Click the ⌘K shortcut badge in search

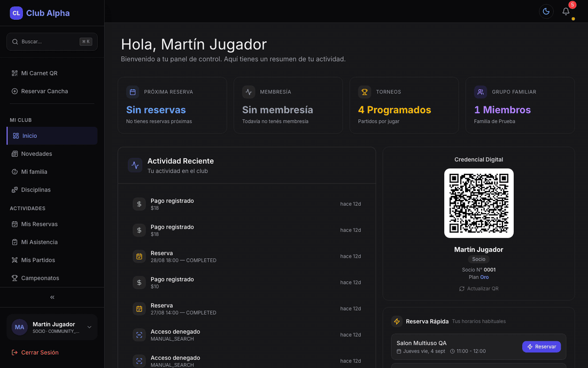pyautogui.click(x=86, y=42)
